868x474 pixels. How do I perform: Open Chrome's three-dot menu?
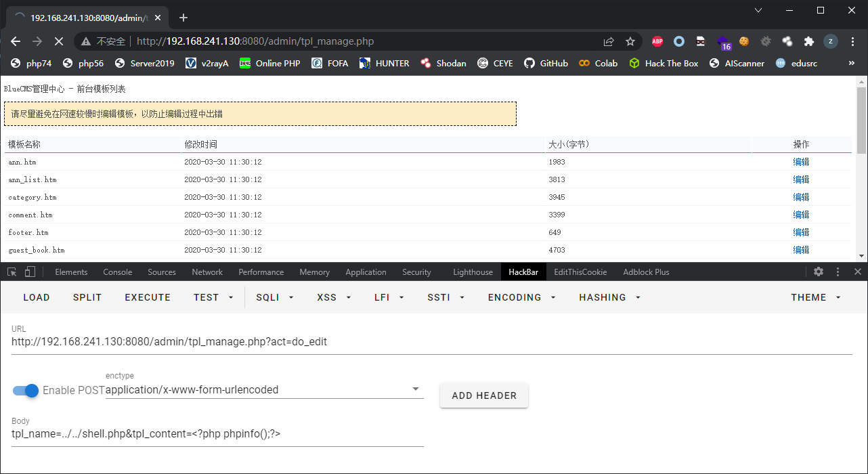[852, 41]
